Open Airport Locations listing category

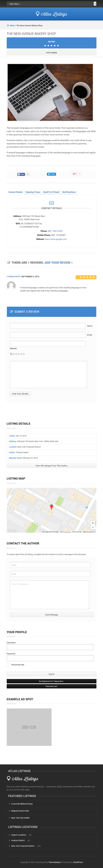[x=19, y=835]
